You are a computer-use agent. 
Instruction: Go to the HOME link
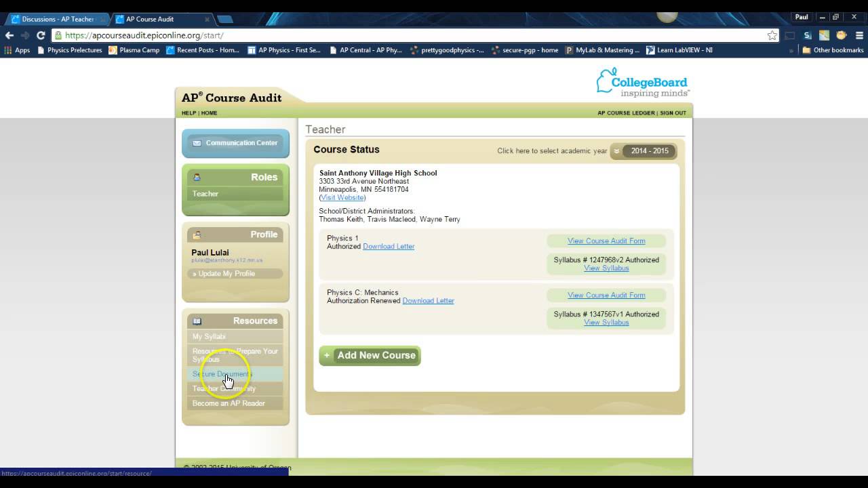click(209, 113)
